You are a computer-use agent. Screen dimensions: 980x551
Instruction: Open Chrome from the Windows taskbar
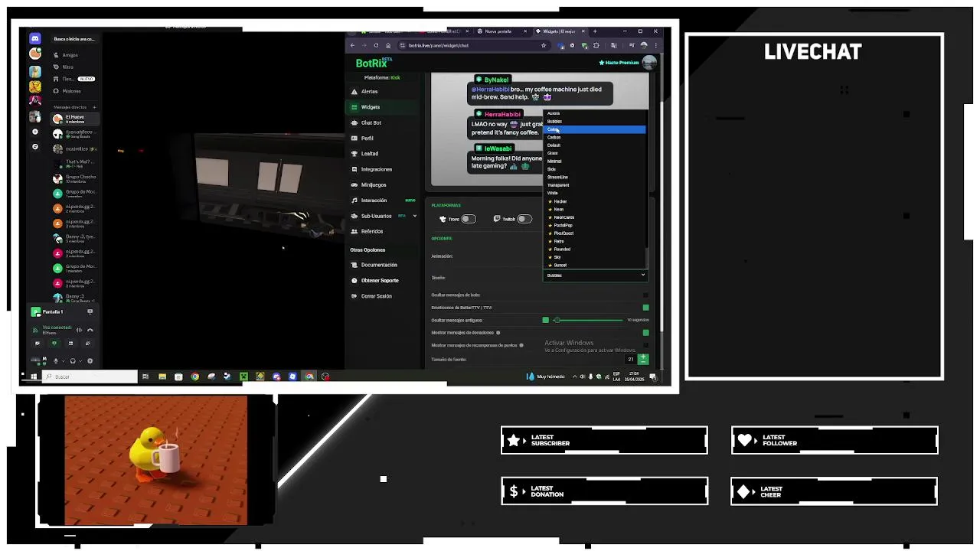(194, 377)
